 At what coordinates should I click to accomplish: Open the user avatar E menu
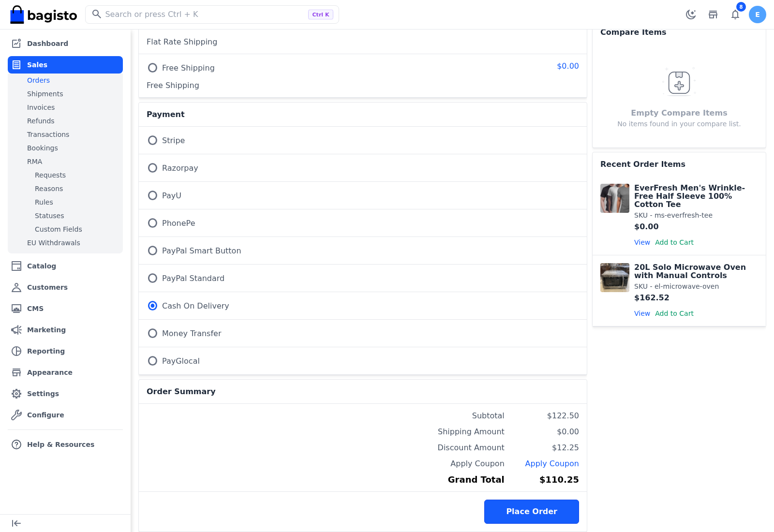pyautogui.click(x=758, y=15)
